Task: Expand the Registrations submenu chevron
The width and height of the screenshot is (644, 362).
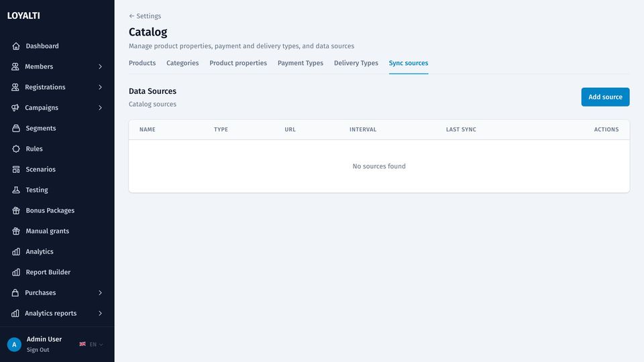Action: click(x=100, y=87)
